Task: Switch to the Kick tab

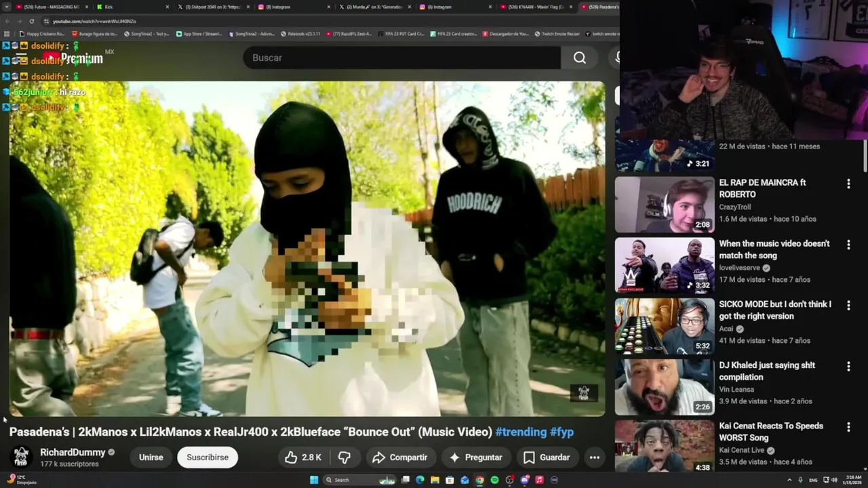Action: point(132,7)
